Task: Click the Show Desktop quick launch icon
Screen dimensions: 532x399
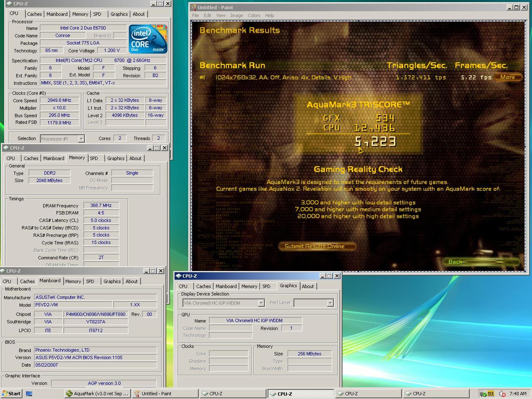Action: [29, 394]
